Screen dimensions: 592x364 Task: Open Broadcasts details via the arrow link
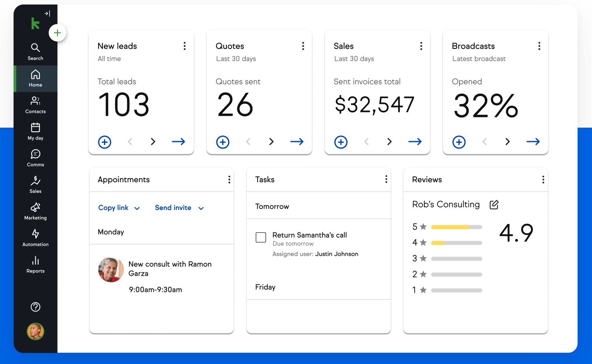point(533,142)
